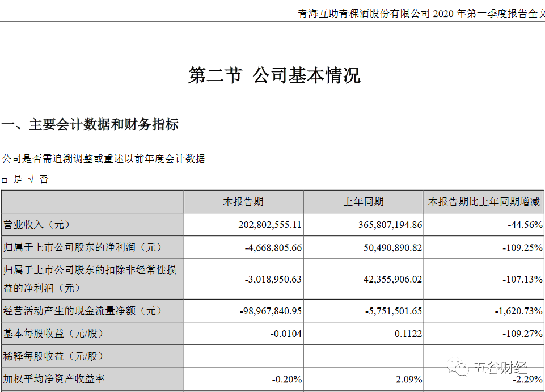The image size is (545, 392).
Task: Click the '本报告期比上年同期增减' column header
Action: coord(484,202)
